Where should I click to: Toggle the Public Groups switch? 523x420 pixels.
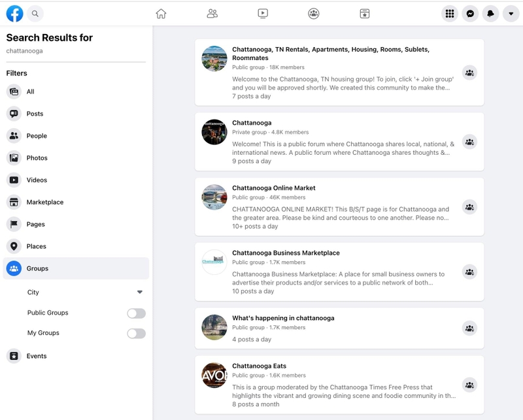click(x=137, y=314)
